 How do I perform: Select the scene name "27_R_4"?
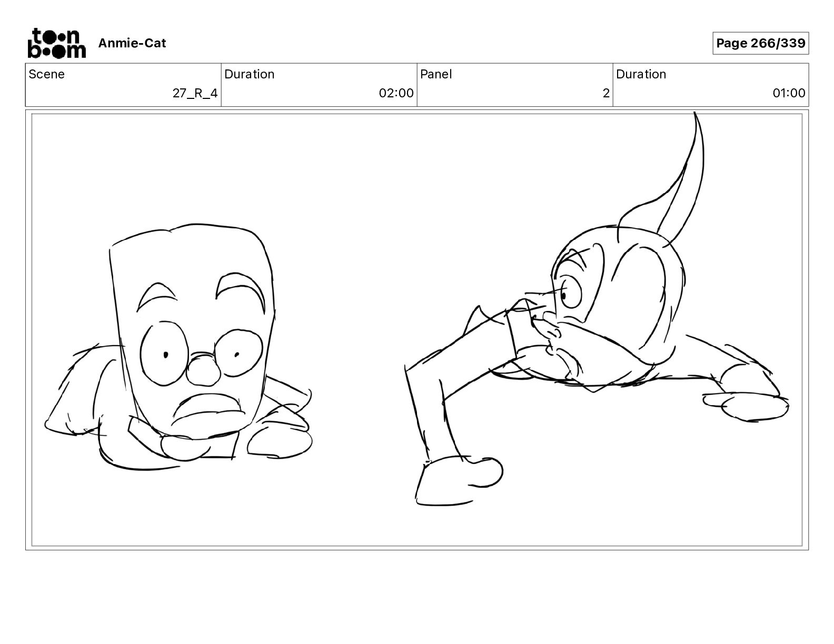click(195, 93)
